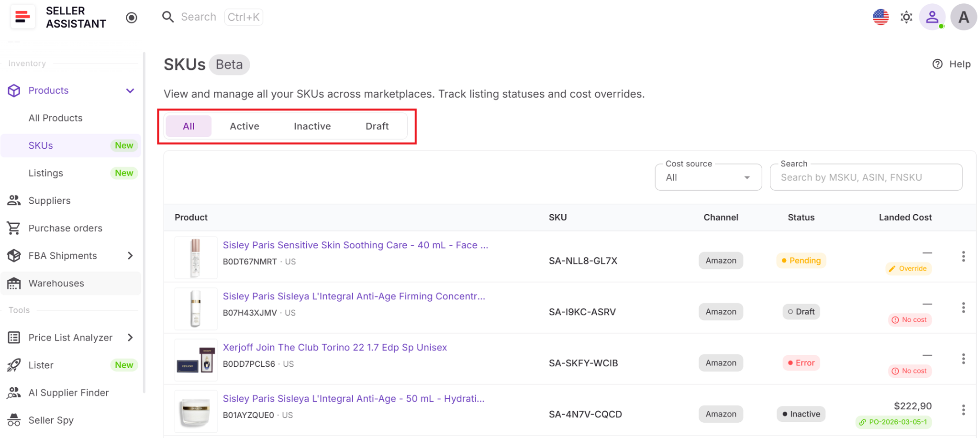This screenshot has height=438, width=980.
Task: Click the search magnifier icon
Action: click(168, 17)
